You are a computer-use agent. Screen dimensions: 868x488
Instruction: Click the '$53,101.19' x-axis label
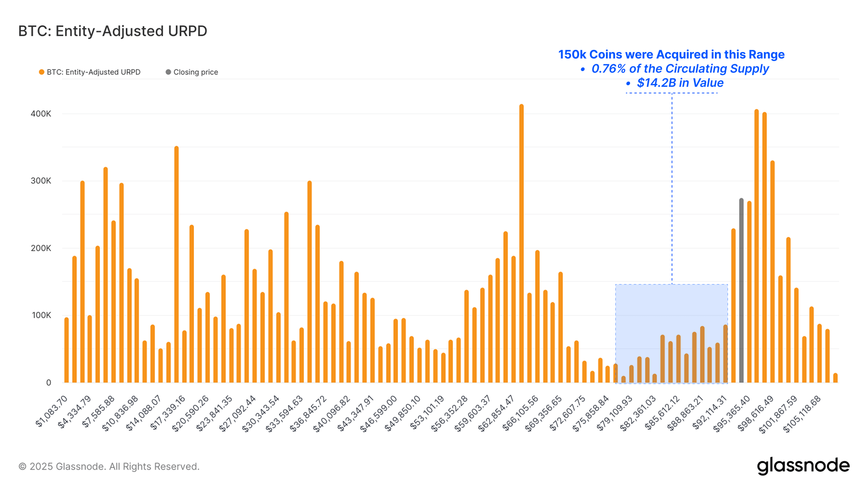[x=427, y=412]
